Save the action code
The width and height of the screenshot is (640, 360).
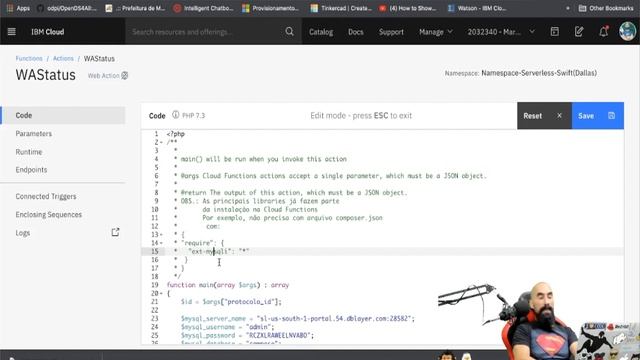598,116
